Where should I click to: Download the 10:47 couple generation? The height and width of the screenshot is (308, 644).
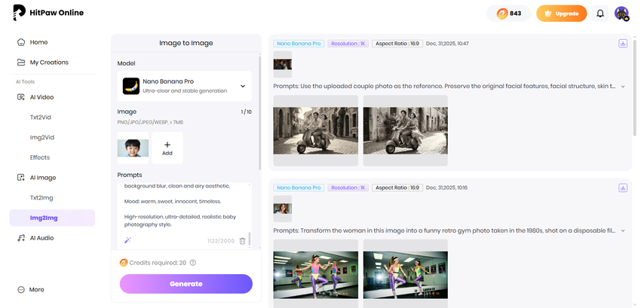[x=623, y=44]
